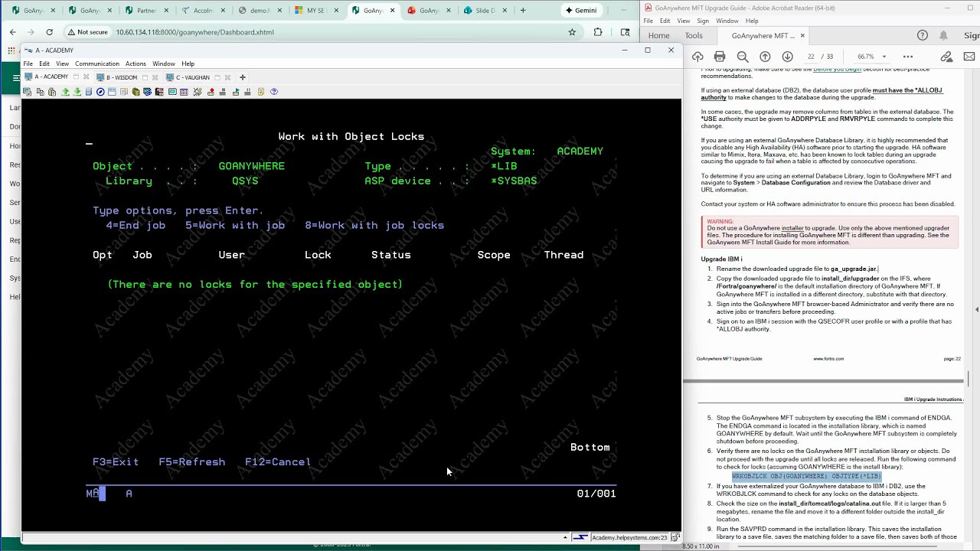
Task: Click F5=Refresh on the terminal screen
Action: click(192, 462)
